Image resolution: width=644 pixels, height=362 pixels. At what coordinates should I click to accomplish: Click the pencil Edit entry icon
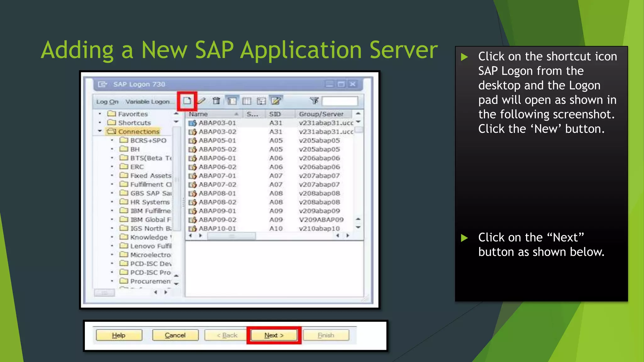pyautogui.click(x=201, y=101)
